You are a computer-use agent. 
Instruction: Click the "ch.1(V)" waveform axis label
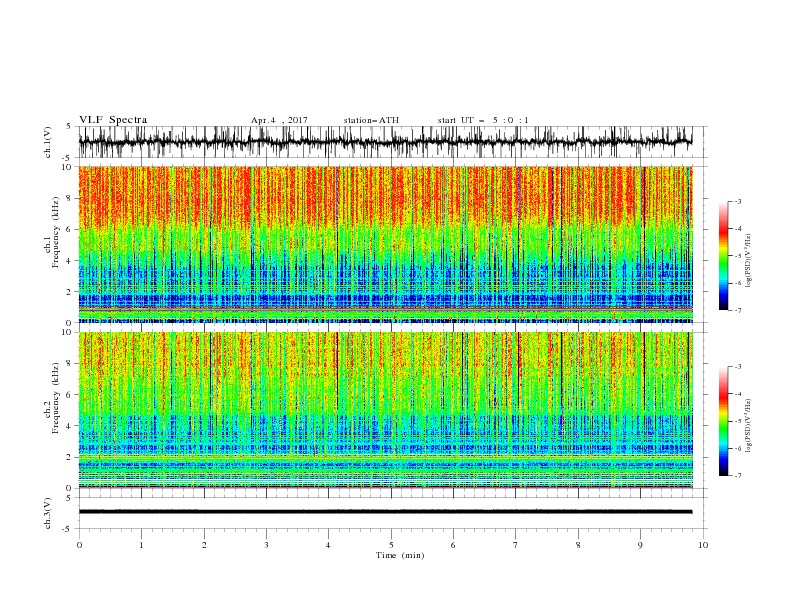48,141
